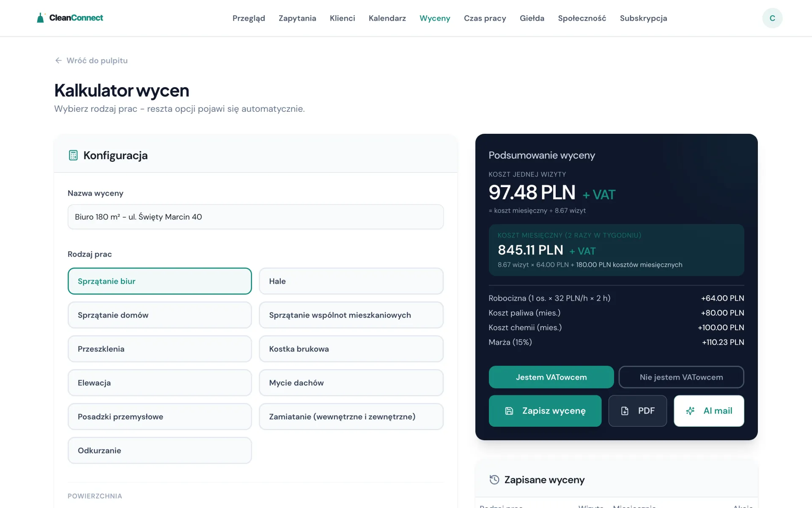Click the file download icon in the PDF button
Image resolution: width=812 pixels, height=508 pixels.
625,411
